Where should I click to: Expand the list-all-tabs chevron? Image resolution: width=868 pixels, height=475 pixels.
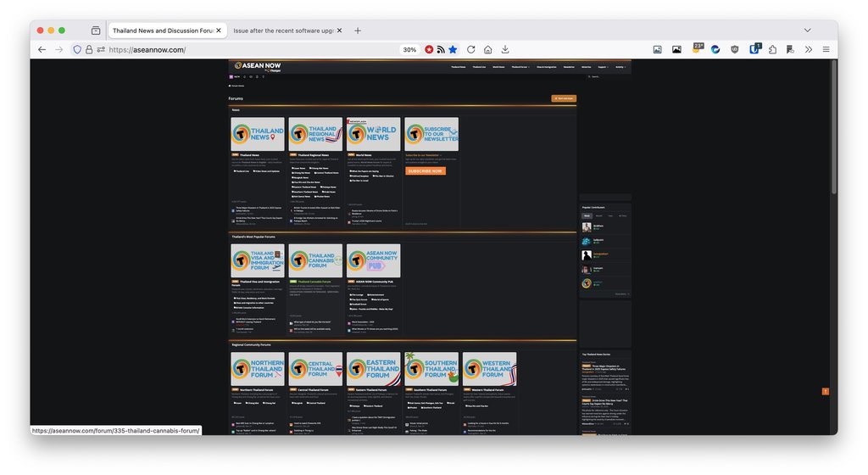807,31
